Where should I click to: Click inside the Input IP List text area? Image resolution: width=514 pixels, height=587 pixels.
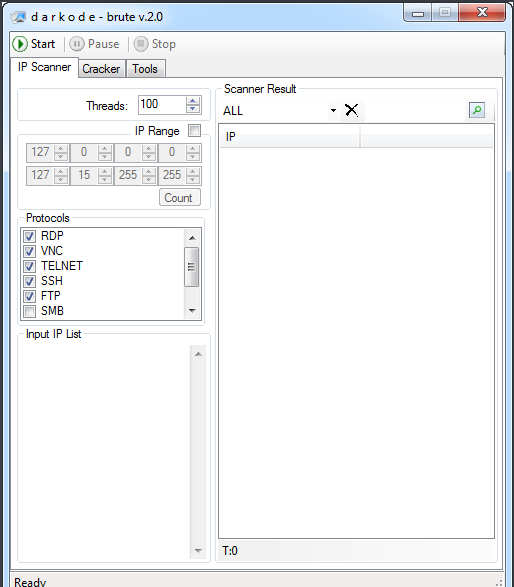tap(104, 452)
